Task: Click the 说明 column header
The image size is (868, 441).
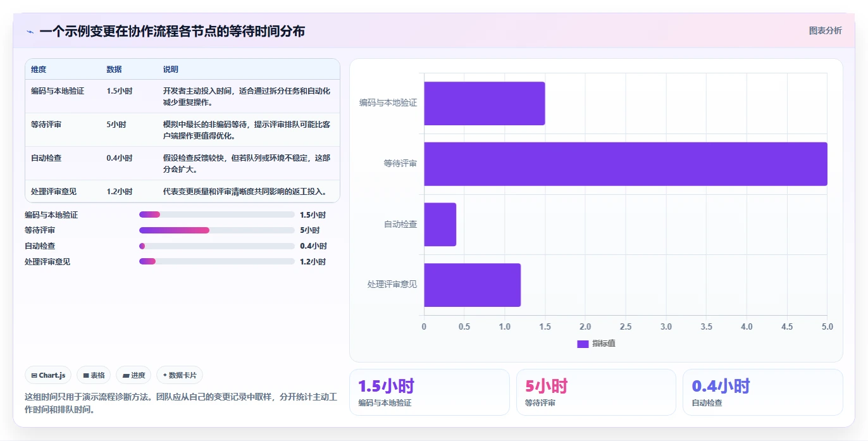Action: 171,70
